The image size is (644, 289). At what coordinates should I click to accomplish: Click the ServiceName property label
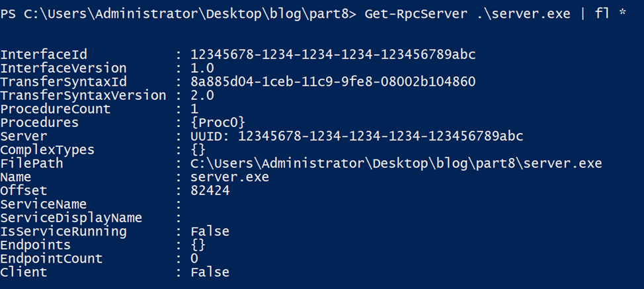coord(44,204)
